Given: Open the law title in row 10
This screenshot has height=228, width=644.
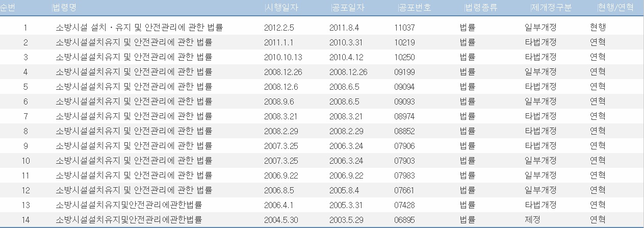Looking at the screenshot, I should [x=134, y=161].
